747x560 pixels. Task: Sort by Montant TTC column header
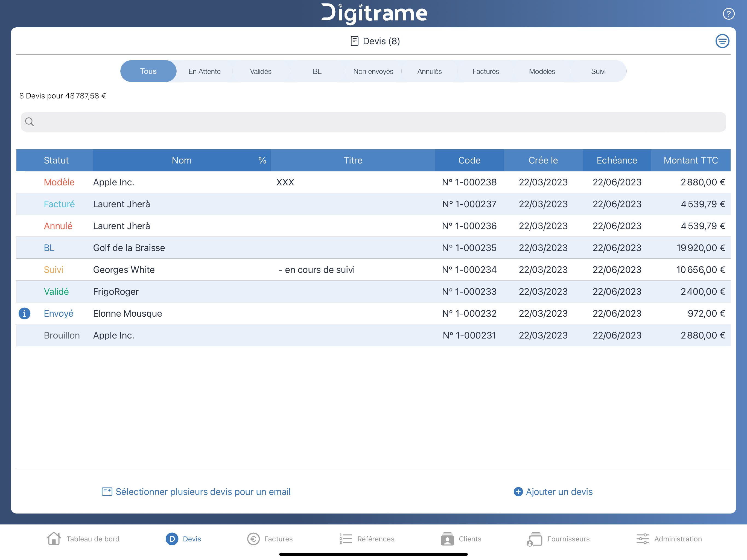(x=691, y=160)
